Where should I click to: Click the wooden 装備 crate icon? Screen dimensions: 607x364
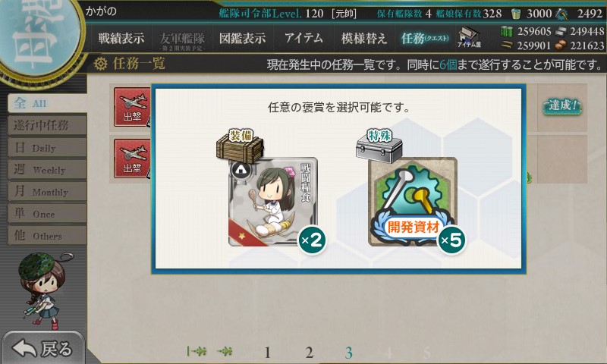coord(240,146)
